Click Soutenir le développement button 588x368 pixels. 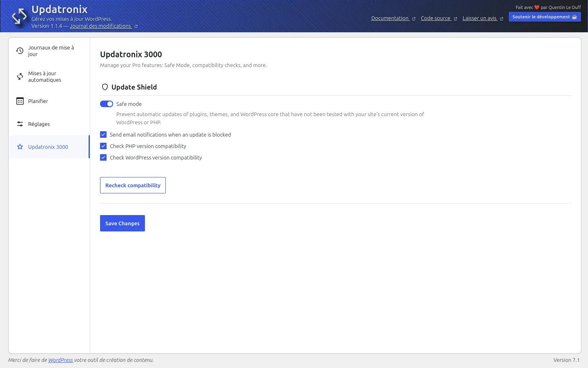tap(545, 17)
